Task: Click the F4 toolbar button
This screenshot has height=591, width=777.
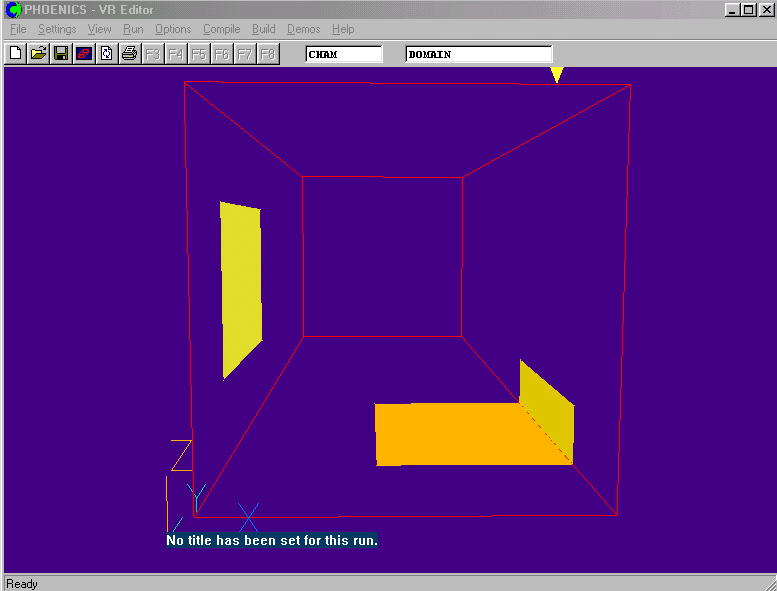Action: pos(175,54)
